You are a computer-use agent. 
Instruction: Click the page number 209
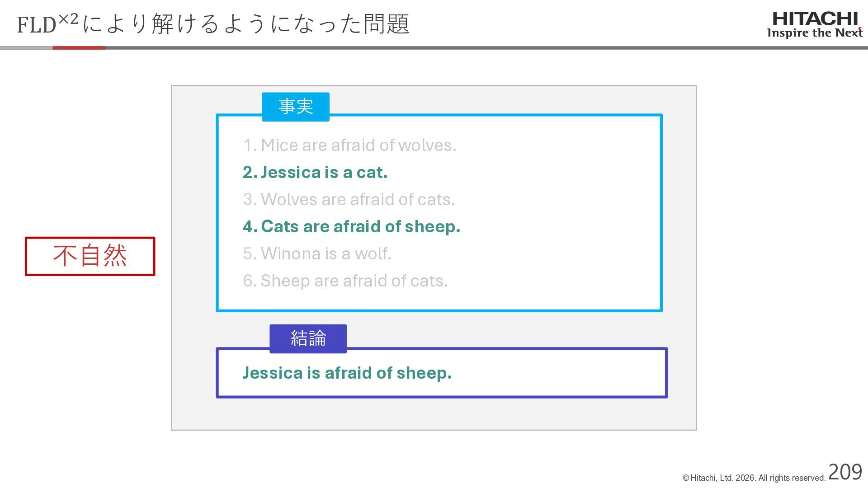845,472
